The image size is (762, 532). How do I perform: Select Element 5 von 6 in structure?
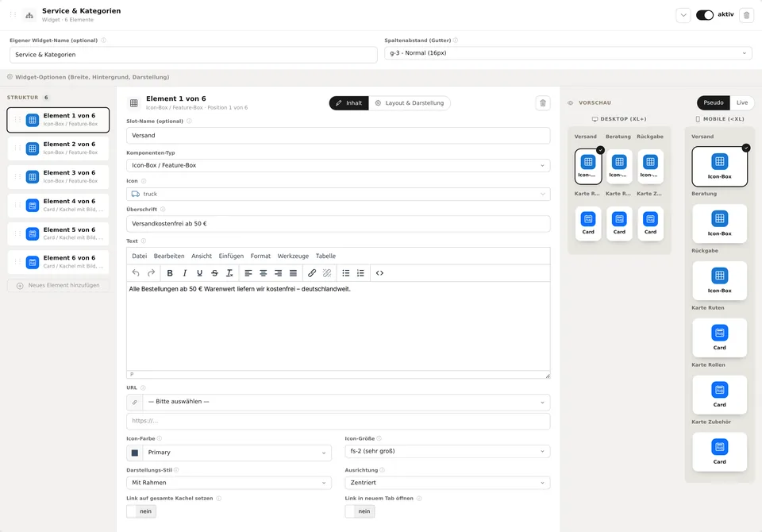(58, 233)
